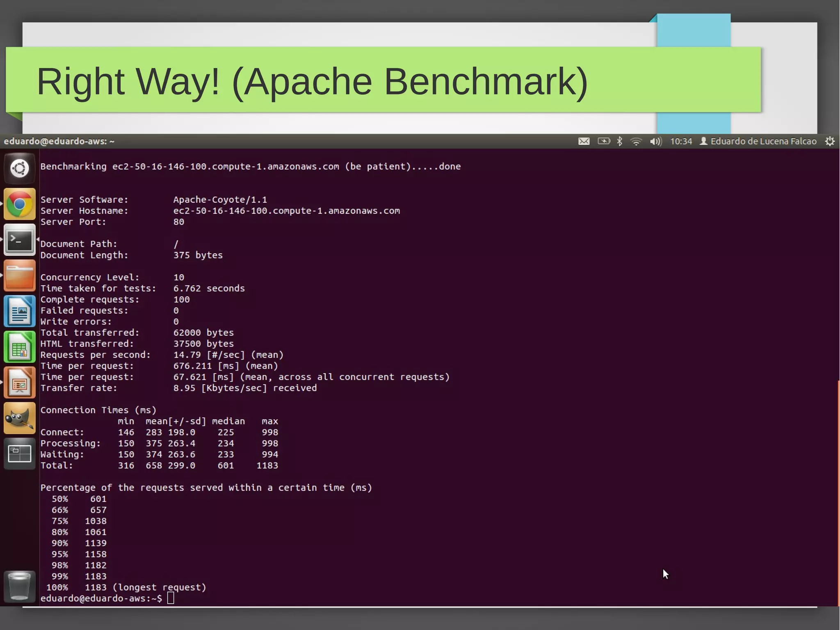
Task: Click the '75% 1038' percentile row
Action: click(x=79, y=521)
